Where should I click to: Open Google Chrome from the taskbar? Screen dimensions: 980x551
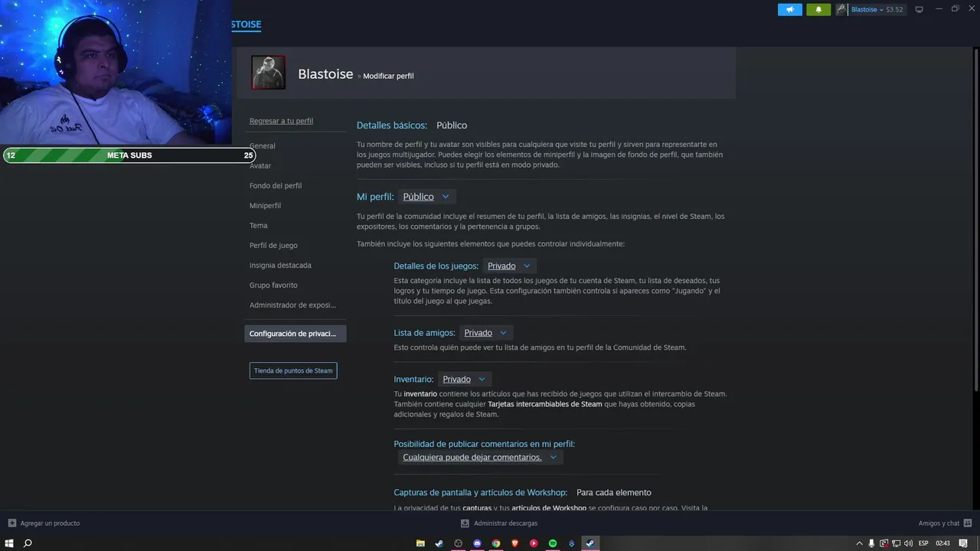[496, 543]
